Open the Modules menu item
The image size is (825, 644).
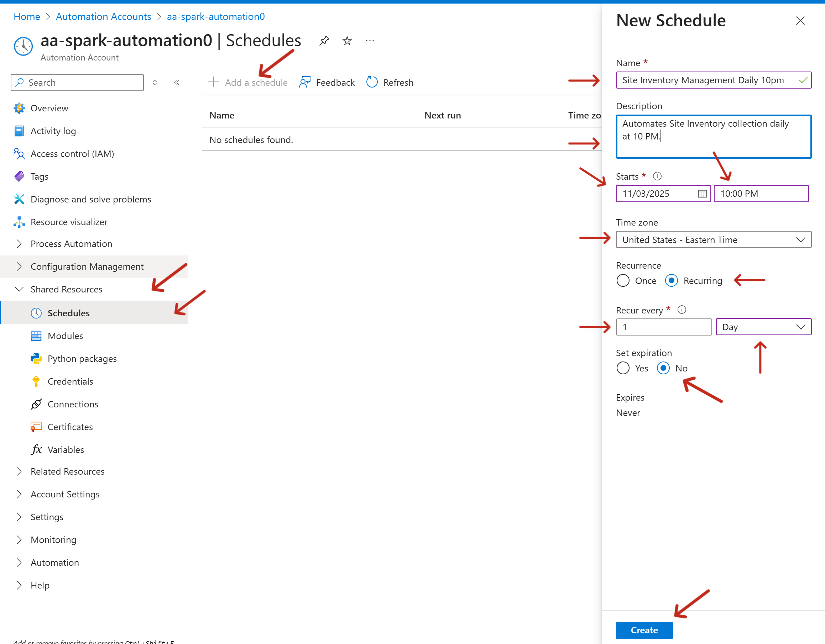click(65, 336)
